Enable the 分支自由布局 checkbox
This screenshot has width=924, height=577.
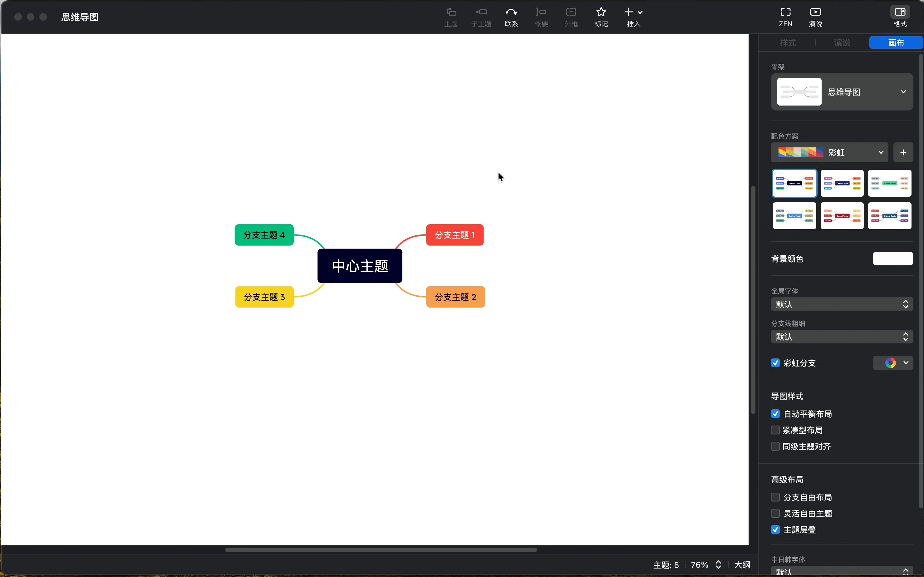pyautogui.click(x=775, y=497)
